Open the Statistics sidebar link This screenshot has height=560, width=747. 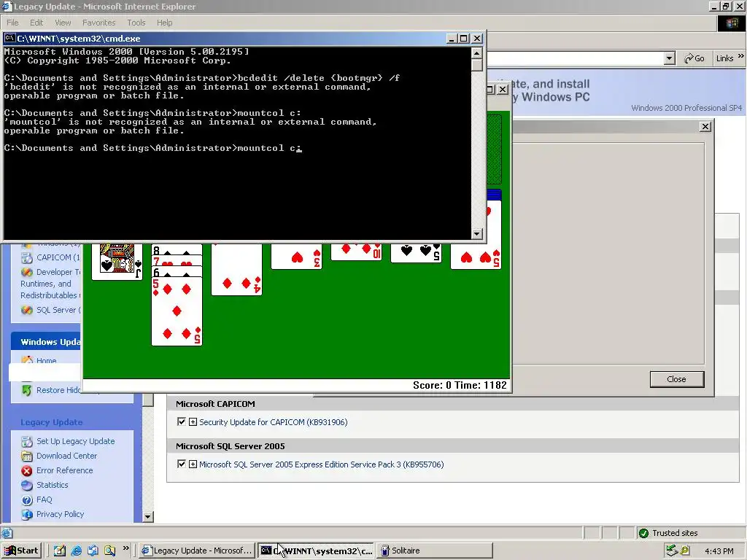tap(53, 485)
